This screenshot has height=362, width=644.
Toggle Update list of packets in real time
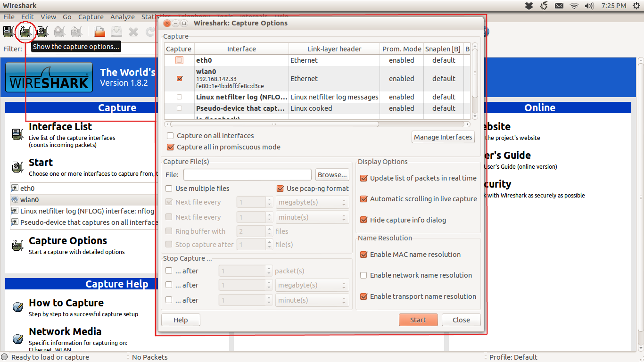(363, 178)
